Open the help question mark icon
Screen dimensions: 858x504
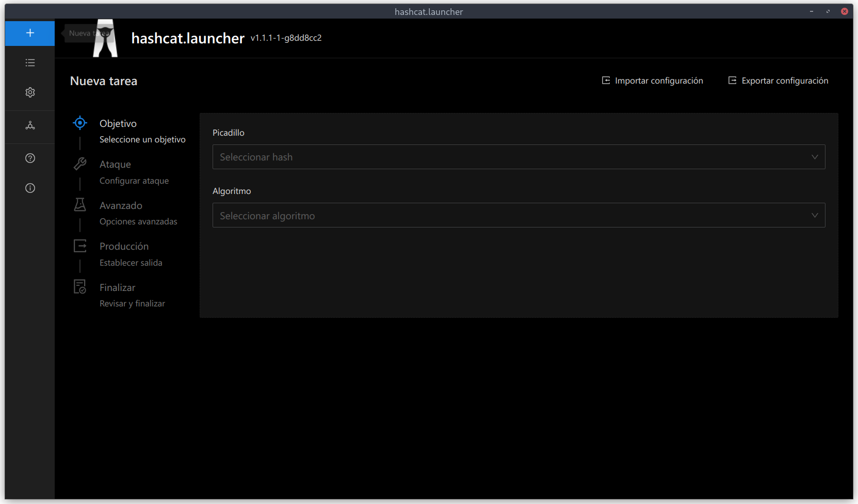coord(30,158)
